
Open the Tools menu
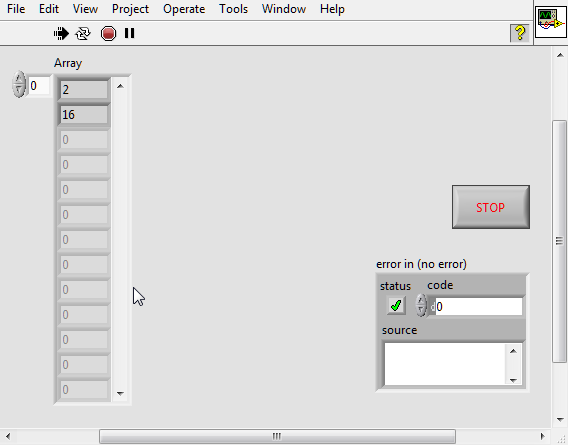click(233, 9)
